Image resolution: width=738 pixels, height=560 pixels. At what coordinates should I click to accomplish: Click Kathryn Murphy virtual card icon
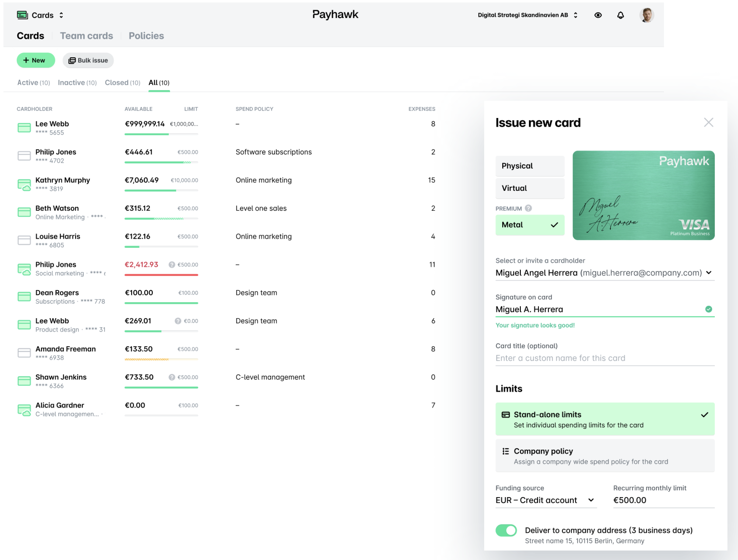click(x=24, y=185)
